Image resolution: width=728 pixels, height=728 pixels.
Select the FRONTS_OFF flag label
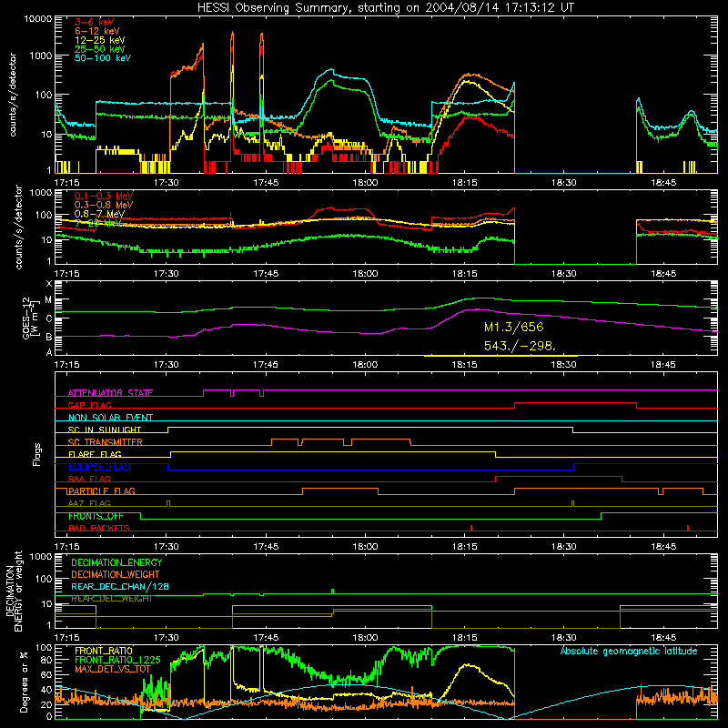(96, 516)
